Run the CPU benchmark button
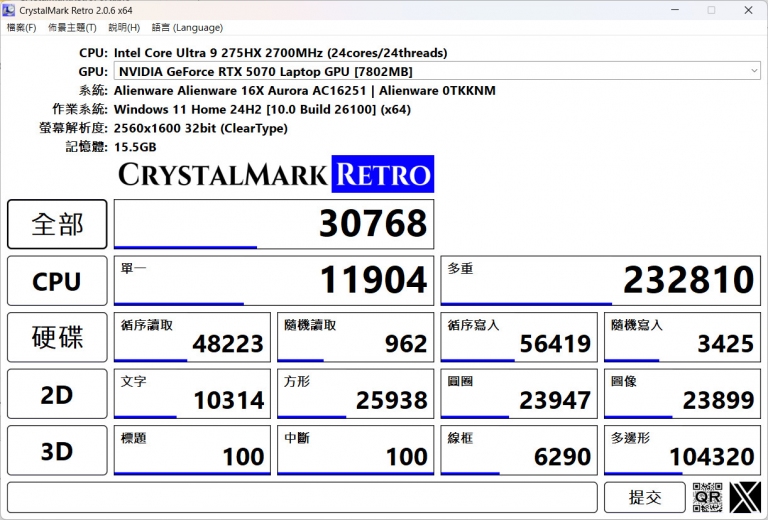The height and width of the screenshot is (520, 768). click(57, 281)
